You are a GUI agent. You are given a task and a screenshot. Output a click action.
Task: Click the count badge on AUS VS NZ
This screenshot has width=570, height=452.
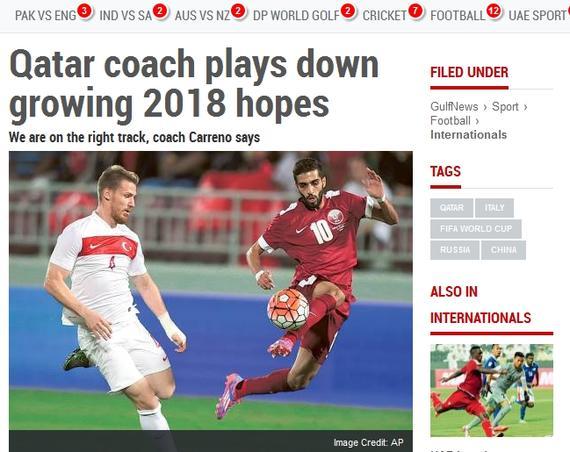238,11
